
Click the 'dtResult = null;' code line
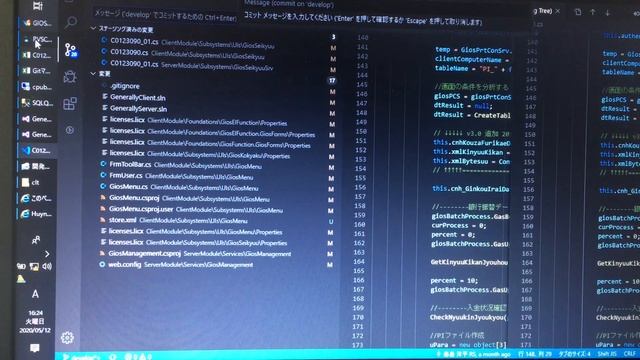coord(463,105)
